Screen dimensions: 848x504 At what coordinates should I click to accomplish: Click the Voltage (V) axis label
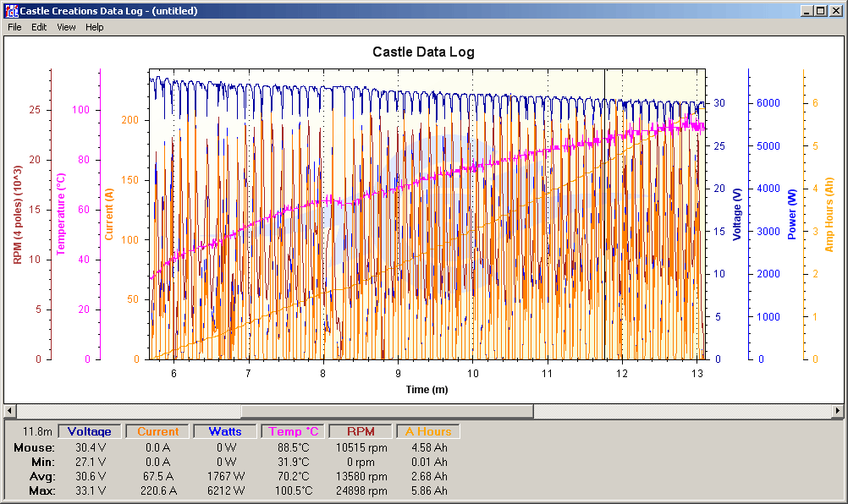point(736,215)
